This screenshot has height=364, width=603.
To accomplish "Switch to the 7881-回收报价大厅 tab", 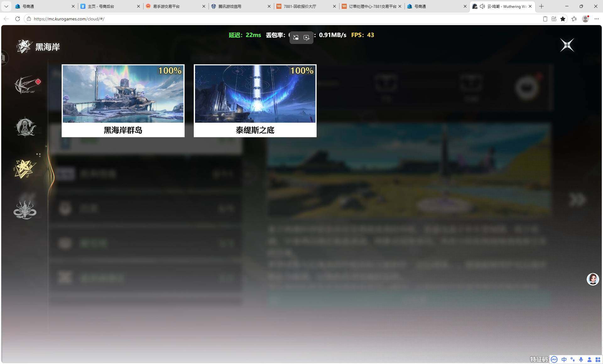I will click(x=305, y=6).
